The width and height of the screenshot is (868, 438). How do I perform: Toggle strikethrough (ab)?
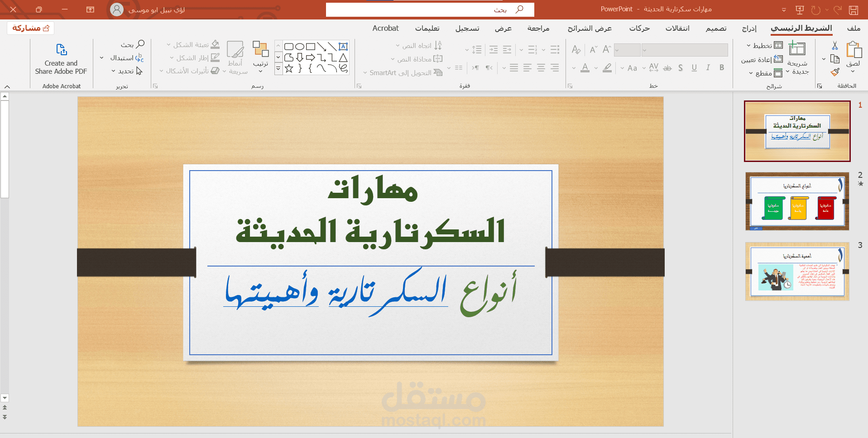pos(667,68)
